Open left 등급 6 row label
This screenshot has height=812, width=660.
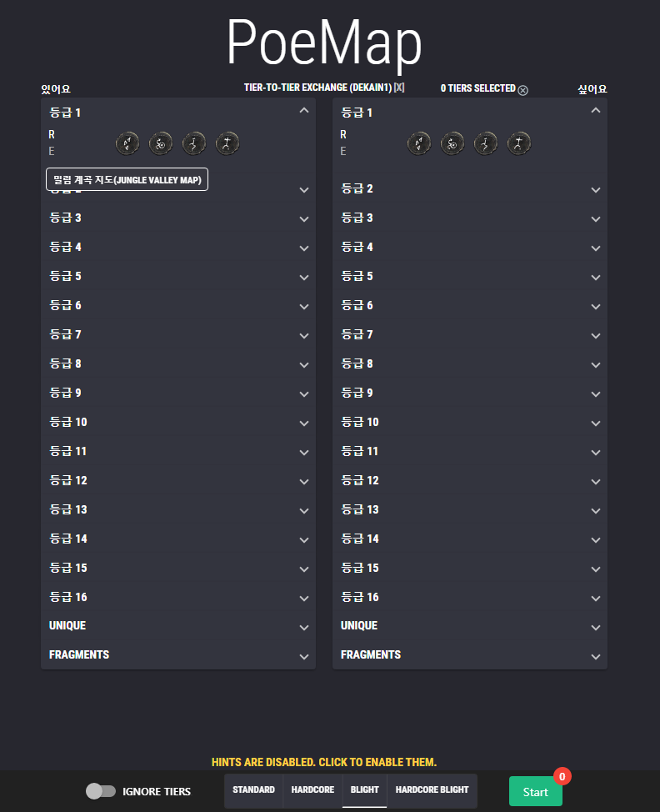[65, 305]
